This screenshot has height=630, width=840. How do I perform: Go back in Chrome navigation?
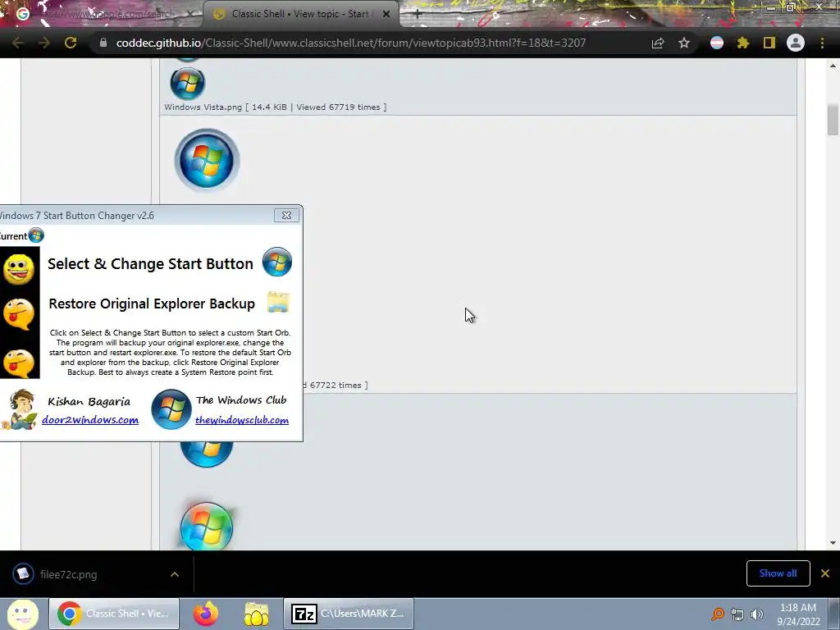pyautogui.click(x=18, y=43)
